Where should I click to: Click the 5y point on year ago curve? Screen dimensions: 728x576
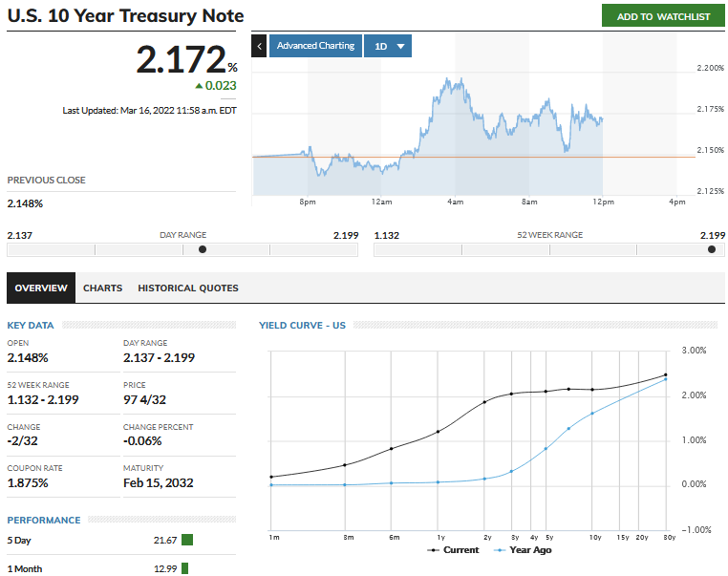click(x=546, y=448)
